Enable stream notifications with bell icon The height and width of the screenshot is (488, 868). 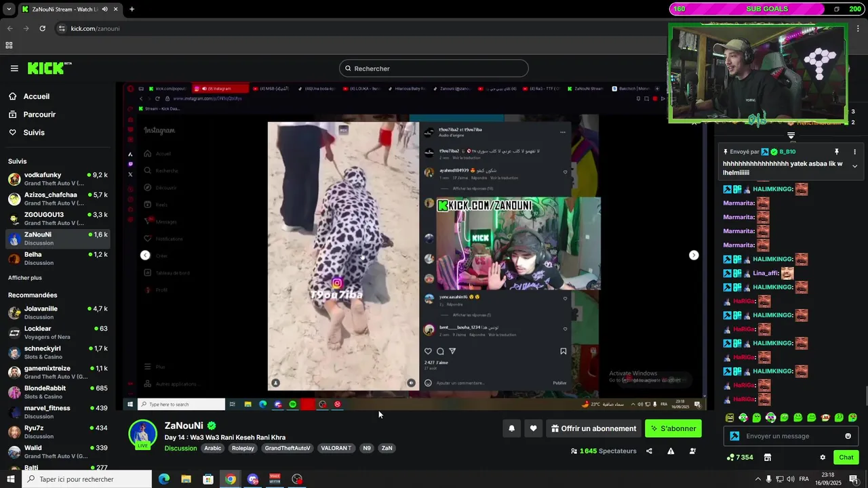[511, 428]
